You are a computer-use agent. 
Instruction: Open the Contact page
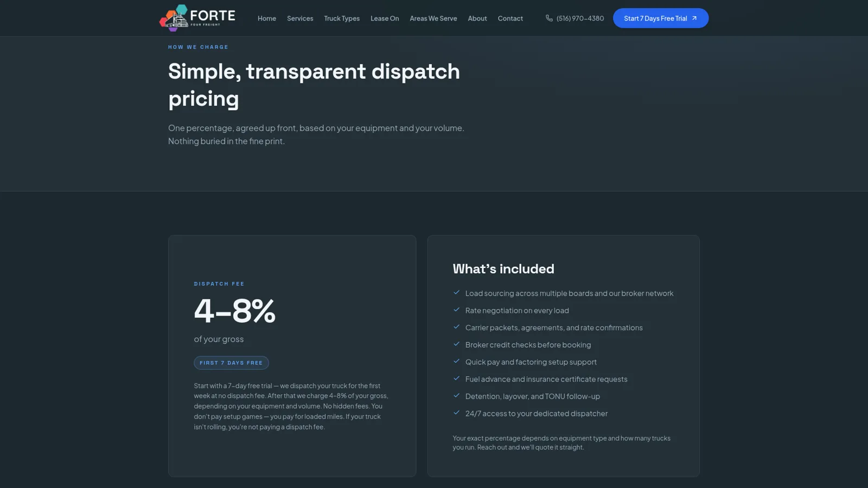click(x=510, y=18)
